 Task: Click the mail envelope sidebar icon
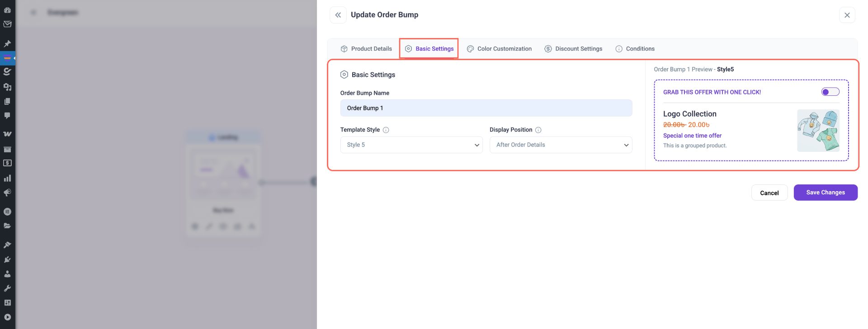(7, 24)
